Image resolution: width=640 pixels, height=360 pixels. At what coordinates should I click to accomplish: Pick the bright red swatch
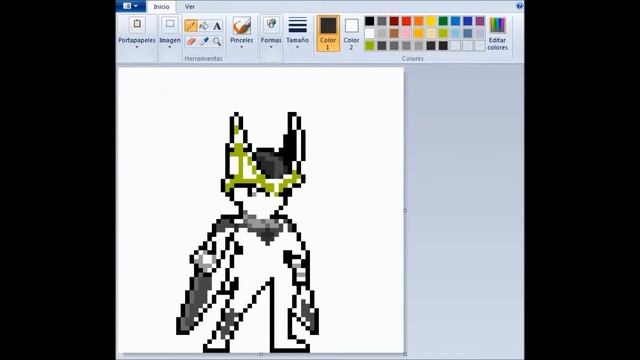tap(406, 21)
